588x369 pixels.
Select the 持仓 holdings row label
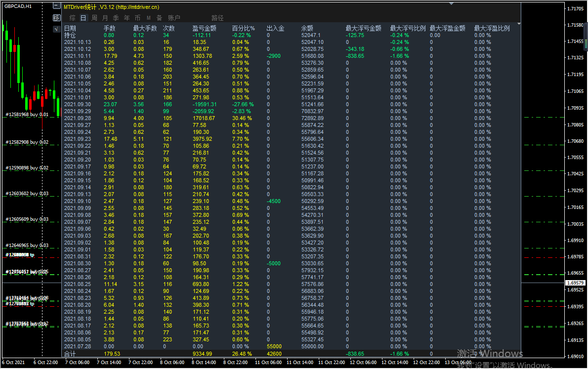click(70, 35)
